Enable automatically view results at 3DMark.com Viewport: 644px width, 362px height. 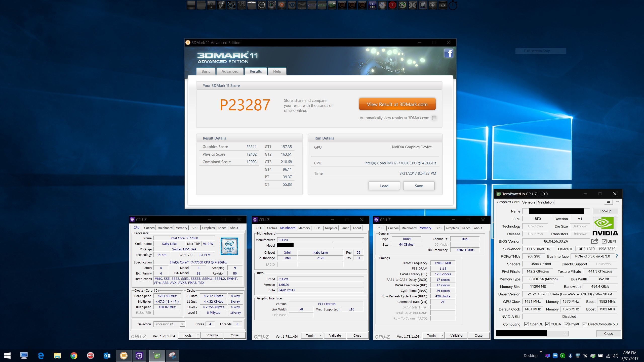(434, 118)
